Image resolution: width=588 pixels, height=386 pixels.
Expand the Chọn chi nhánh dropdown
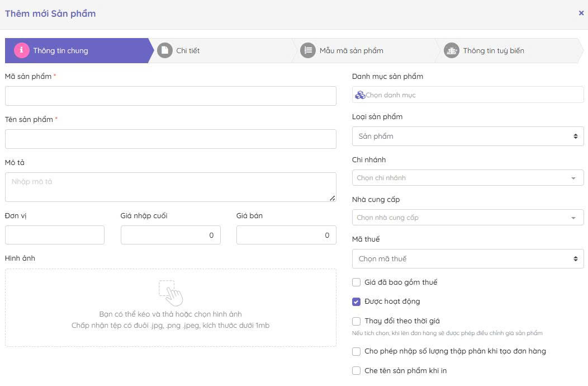(x=467, y=178)
